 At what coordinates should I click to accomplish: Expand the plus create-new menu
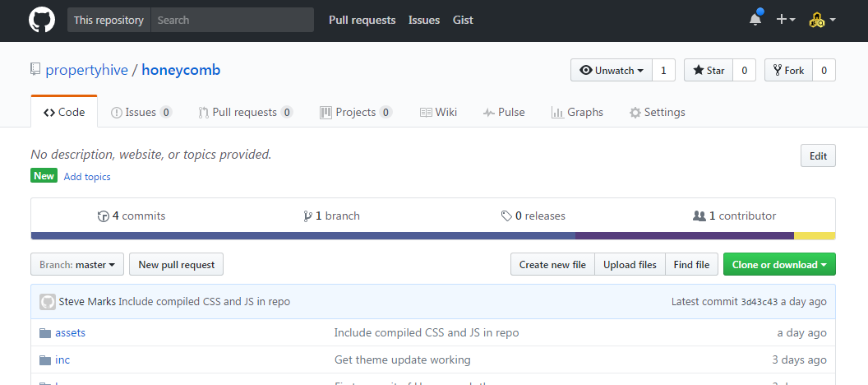pyautogui.click(x=786, y=20)
